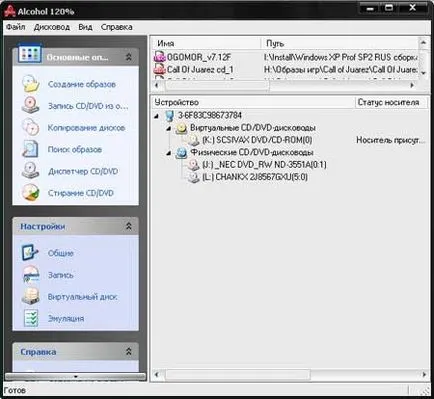This screenshot has height=399, width=434.
Task: Click image list scroll-right arrow
Action: (x=412, y=85)
